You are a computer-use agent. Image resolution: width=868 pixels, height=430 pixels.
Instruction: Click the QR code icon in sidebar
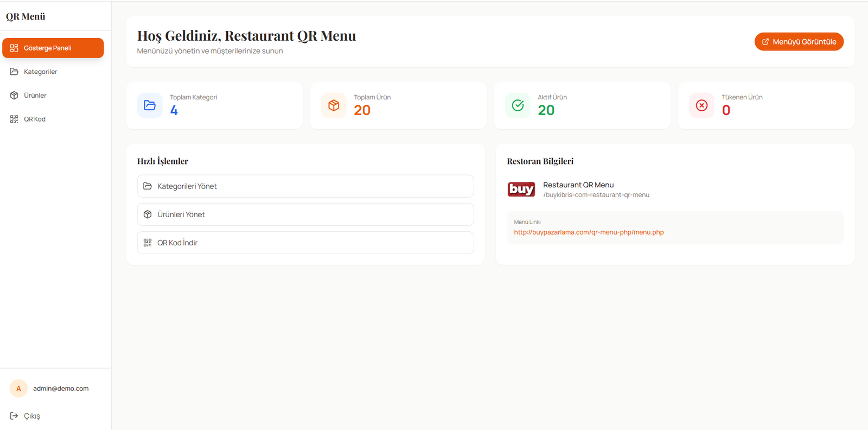(14, 119)
